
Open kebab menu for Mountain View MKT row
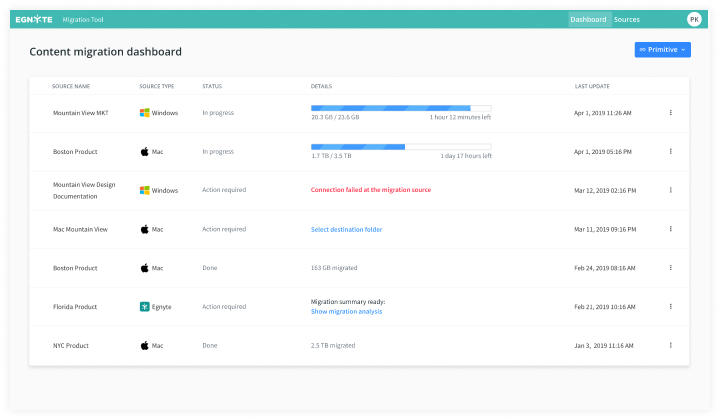(x=670, y=113)
